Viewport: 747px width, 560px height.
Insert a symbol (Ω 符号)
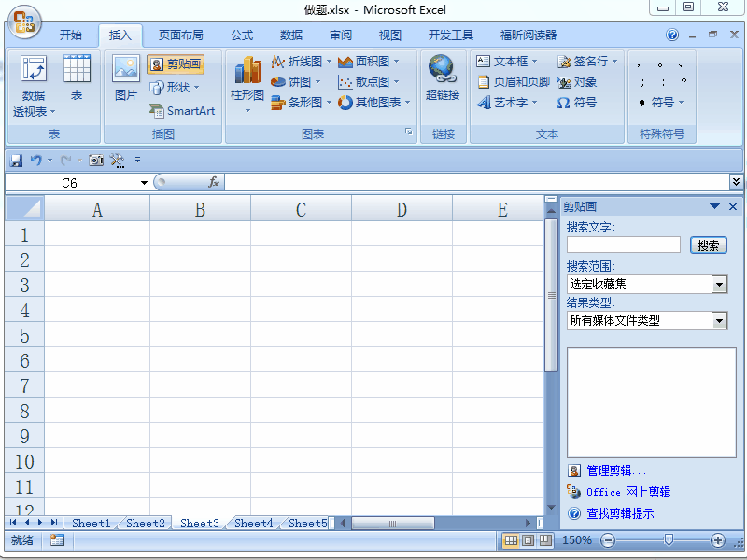576,103
